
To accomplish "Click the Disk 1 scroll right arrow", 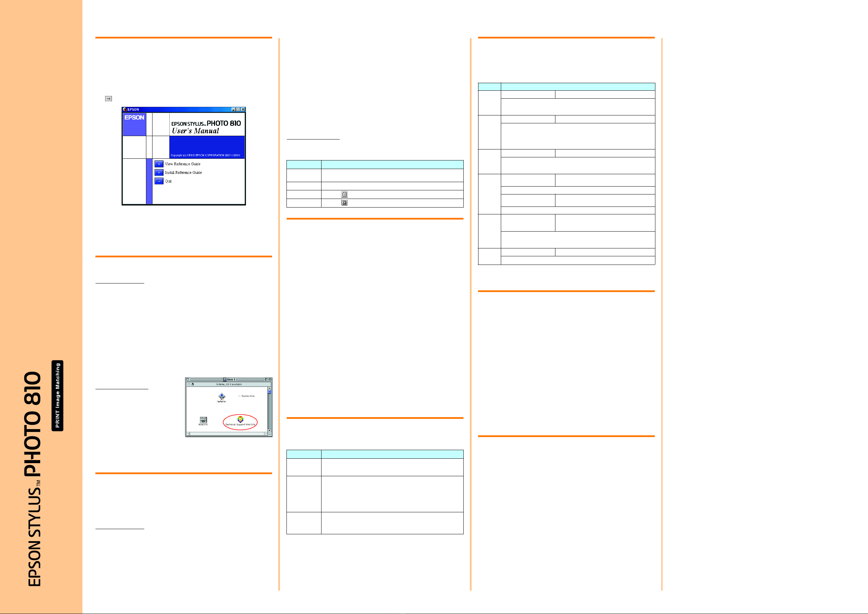I will [x=266, y=434].
